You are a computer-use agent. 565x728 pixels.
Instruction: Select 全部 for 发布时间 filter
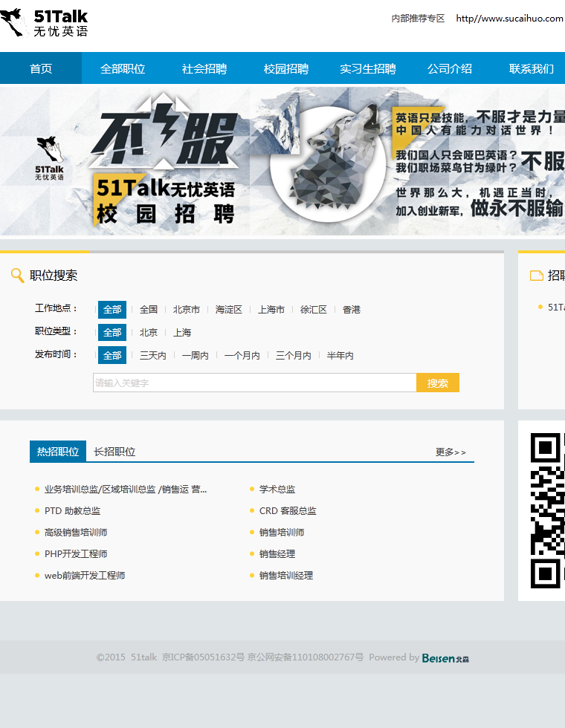point(112,355)
